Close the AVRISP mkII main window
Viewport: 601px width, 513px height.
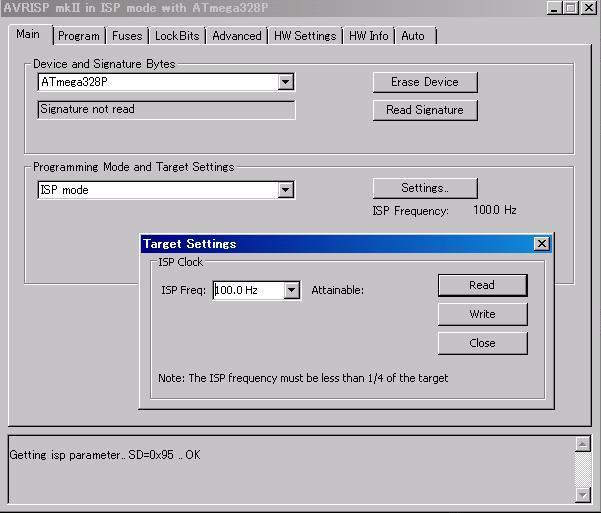coord(589,8)
